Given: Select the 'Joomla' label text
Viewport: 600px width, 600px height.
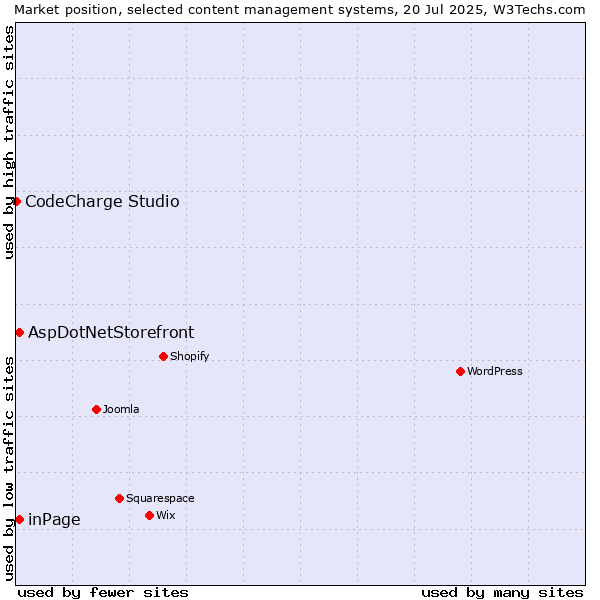Looking at the screenshot, I should [121, 409].
